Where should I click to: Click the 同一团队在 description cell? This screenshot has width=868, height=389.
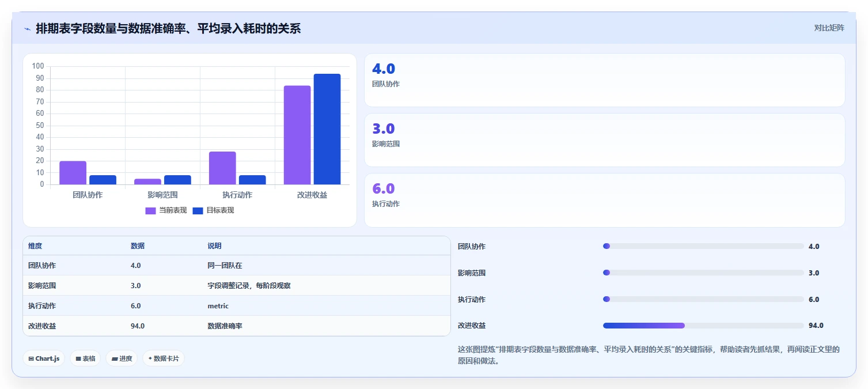225,266
